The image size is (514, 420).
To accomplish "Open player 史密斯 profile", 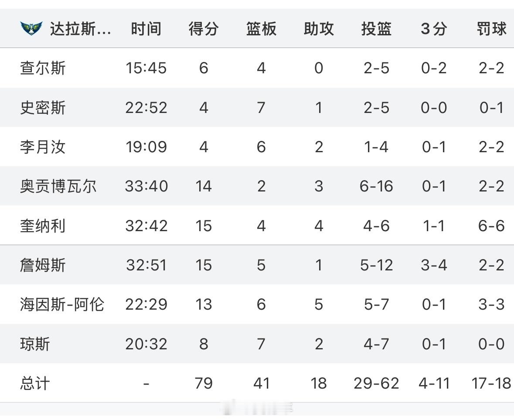I will (43, 108).
